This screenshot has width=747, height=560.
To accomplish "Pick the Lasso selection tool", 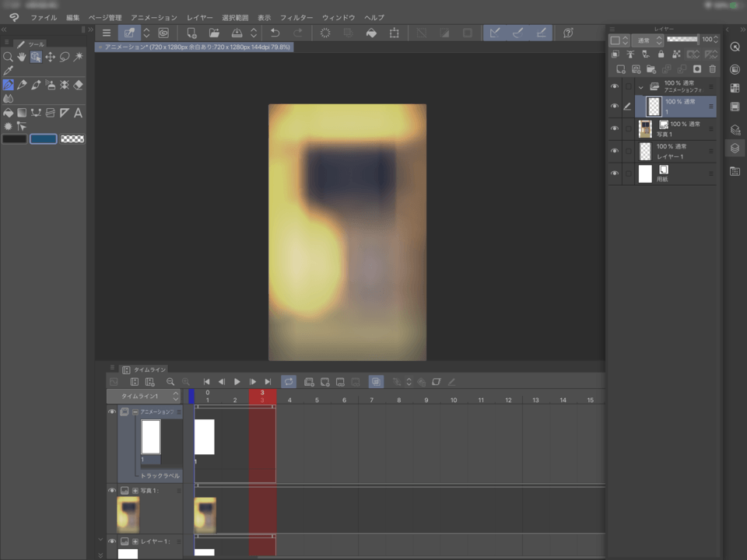I will pos(64,57).
